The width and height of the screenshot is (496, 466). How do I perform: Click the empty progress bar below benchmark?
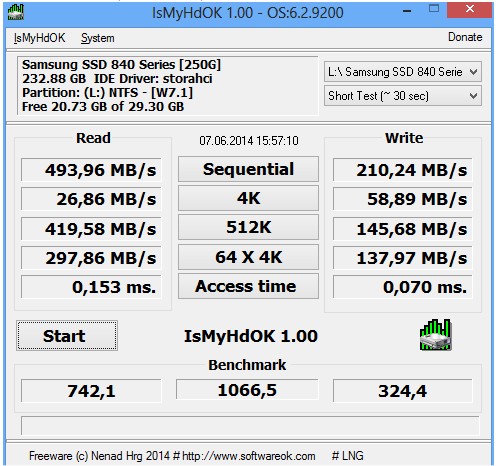tap(250, 425)
